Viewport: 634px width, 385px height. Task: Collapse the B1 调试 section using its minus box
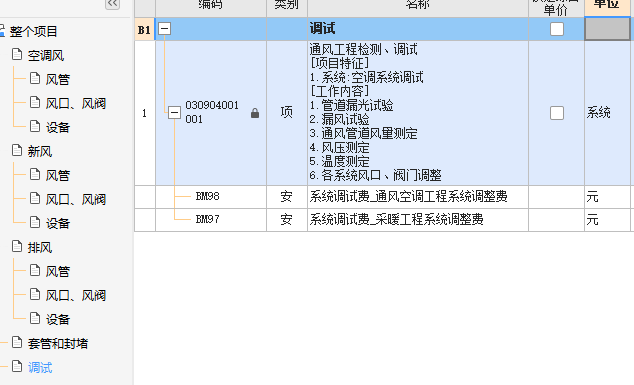(x=164, y=28)
